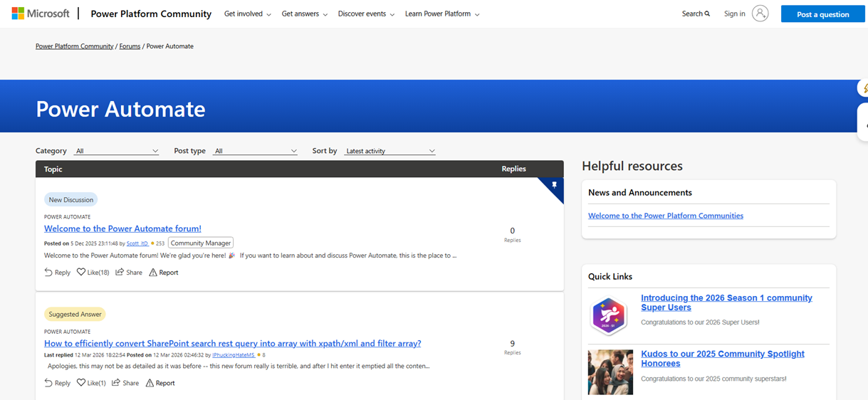Open the Category filter dropdown
This screenshot has height=400, width=868.
[117, 151]
